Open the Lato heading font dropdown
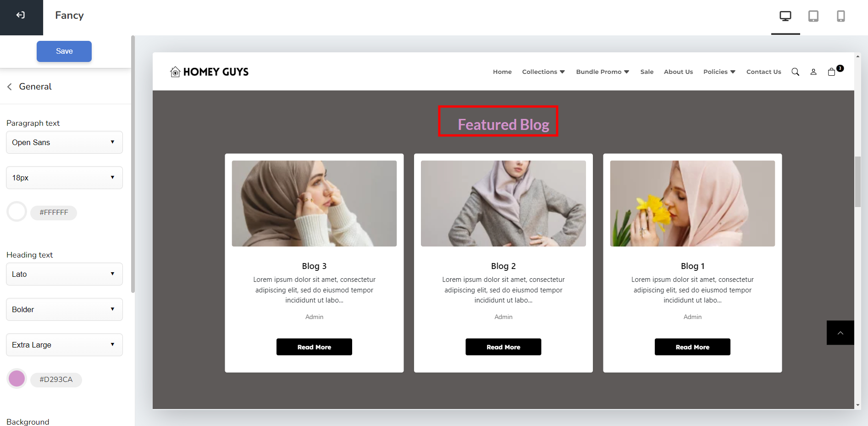Viewport: 868px width, 426px height. click(x=64, y=274)
